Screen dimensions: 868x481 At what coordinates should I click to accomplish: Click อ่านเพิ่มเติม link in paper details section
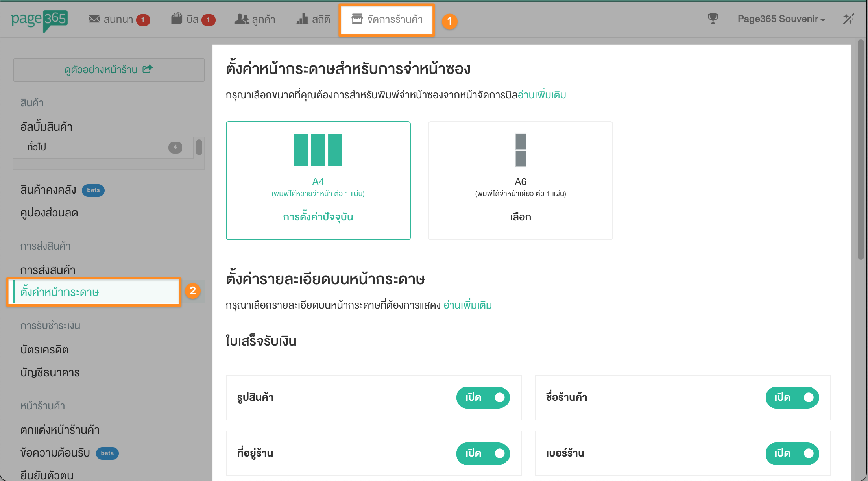(468, 305)
